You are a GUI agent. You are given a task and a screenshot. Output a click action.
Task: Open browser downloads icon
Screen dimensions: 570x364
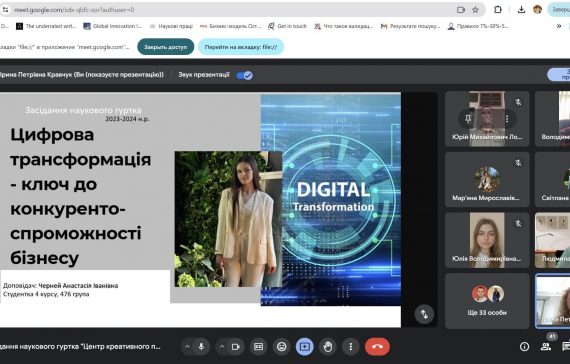521,10
